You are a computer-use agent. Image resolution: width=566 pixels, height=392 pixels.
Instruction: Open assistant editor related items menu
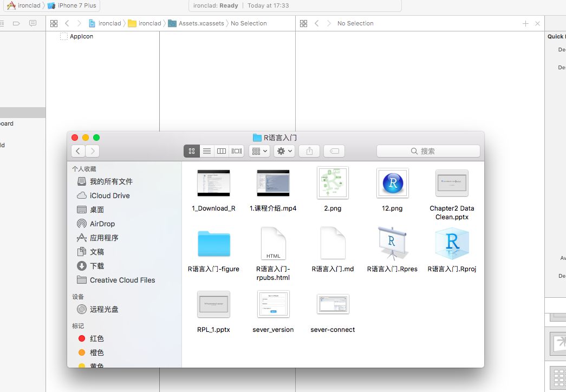(303, 23)
